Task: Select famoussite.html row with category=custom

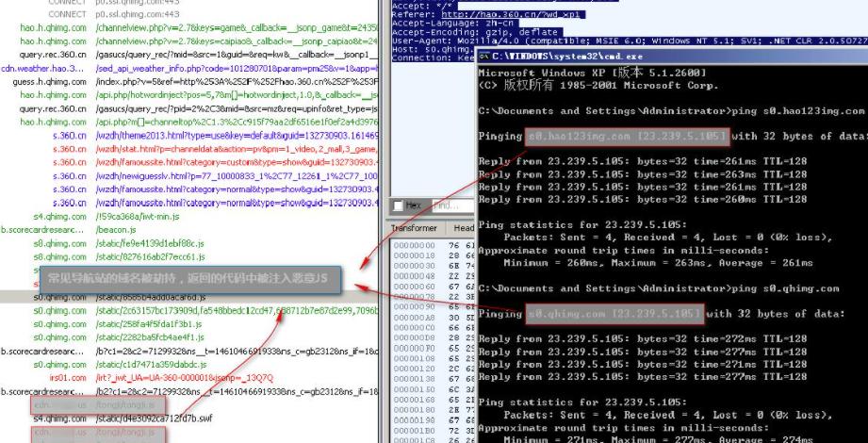Action: click(189, 162)
